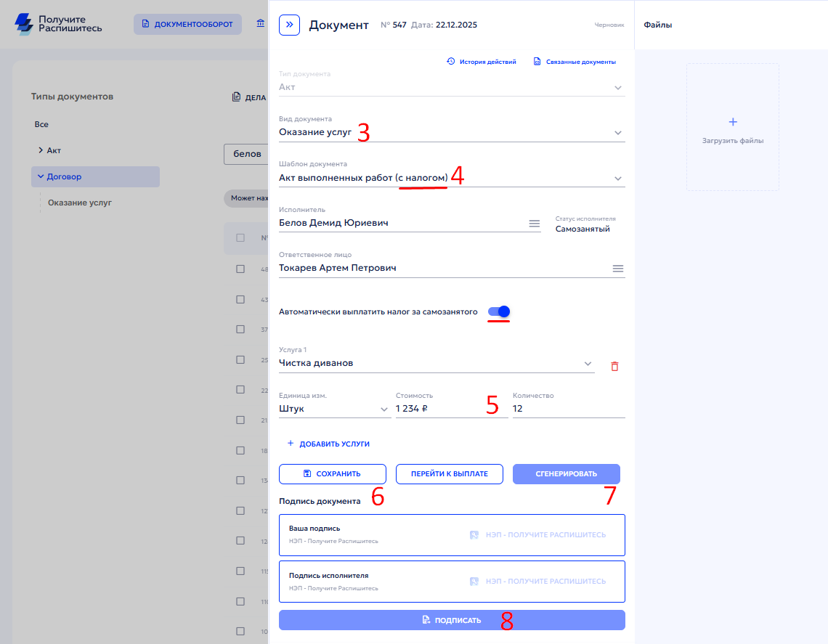
Task: Open the 'Шаблон документа' dropdown
Action: pos(617,179)
